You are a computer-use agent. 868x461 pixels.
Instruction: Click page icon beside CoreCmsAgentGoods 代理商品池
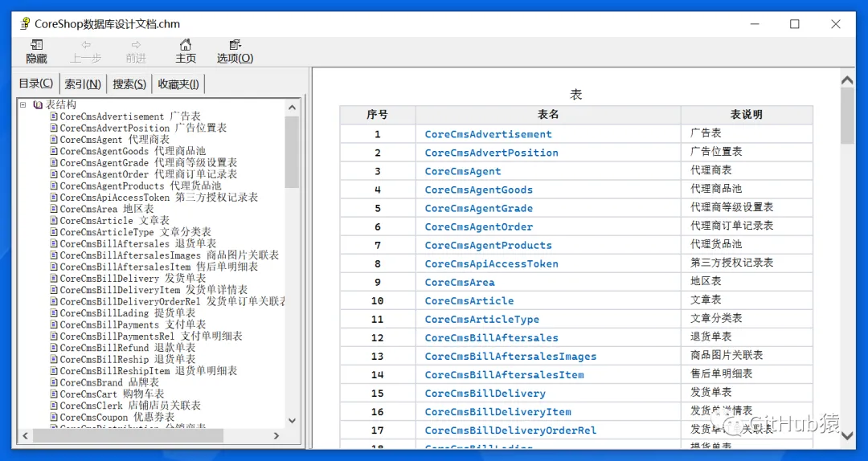tap(54, 151)
